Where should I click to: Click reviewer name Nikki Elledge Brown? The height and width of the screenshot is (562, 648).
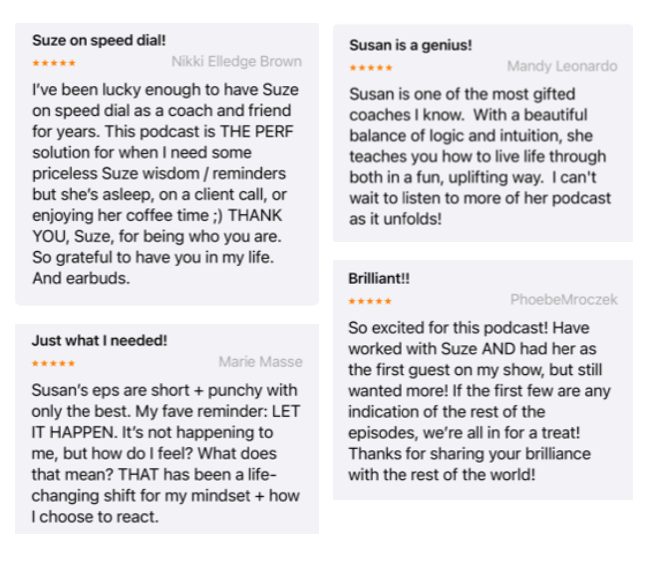(236, 62)
